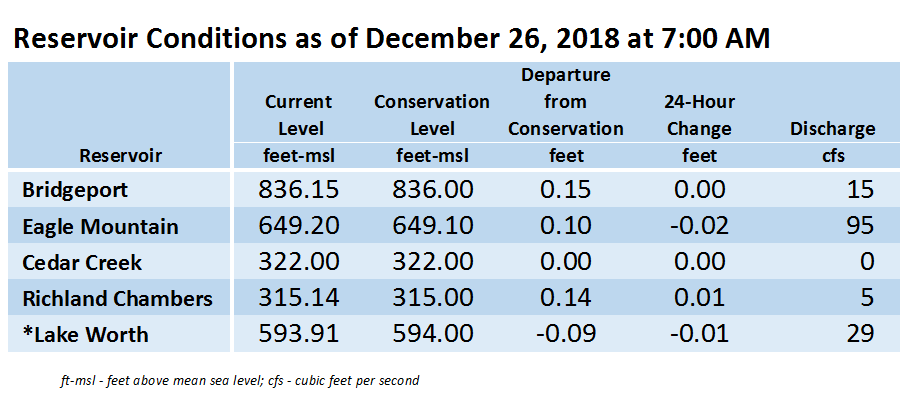Click the Cedar Creek reservoir name
Viewport: 908px width, 396px height.
82,262
